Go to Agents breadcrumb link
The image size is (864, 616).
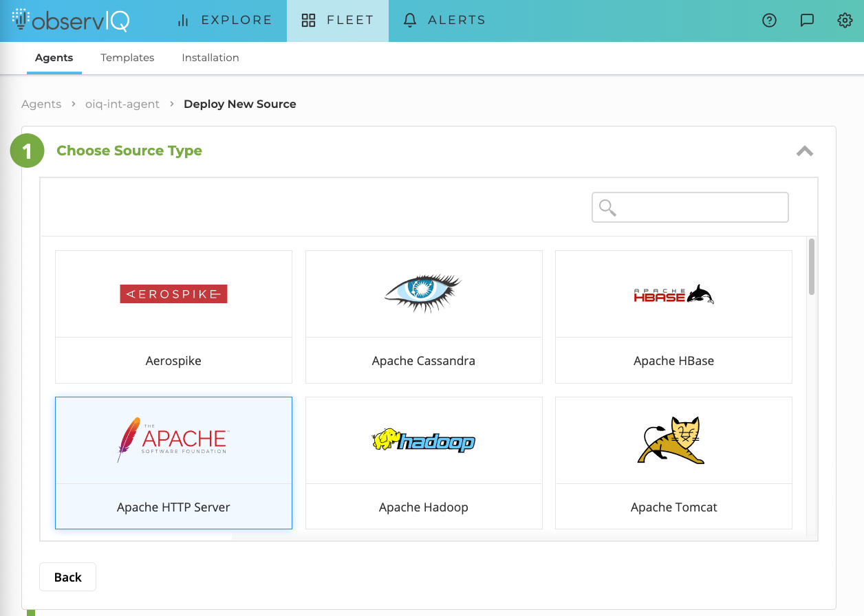point(41,104)
